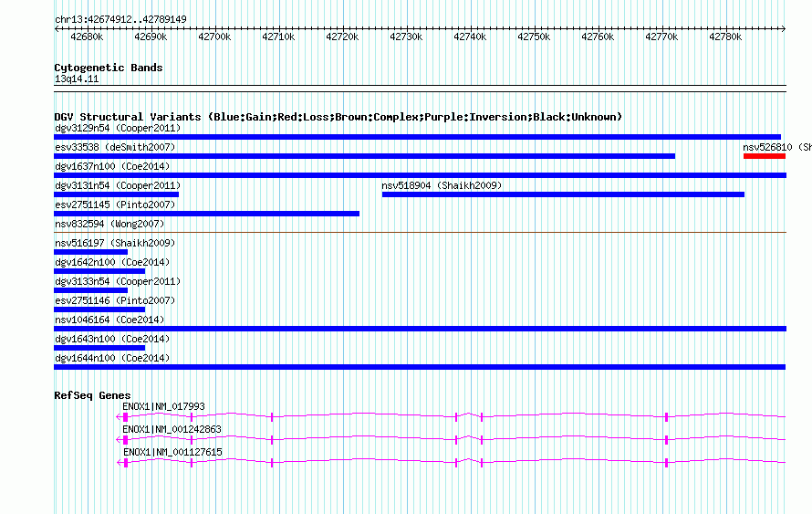Image resolution: width=812 pixels, height=514 pixels.
Task: Click the 42730k position on the ruler
Action: [406, 37]
